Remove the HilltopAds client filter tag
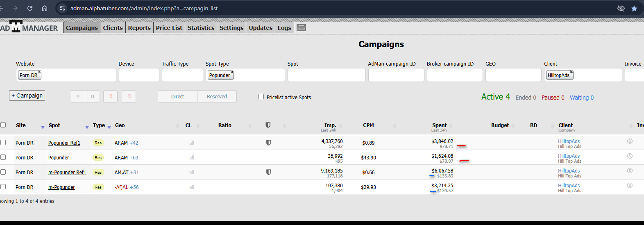 [571, 72]
